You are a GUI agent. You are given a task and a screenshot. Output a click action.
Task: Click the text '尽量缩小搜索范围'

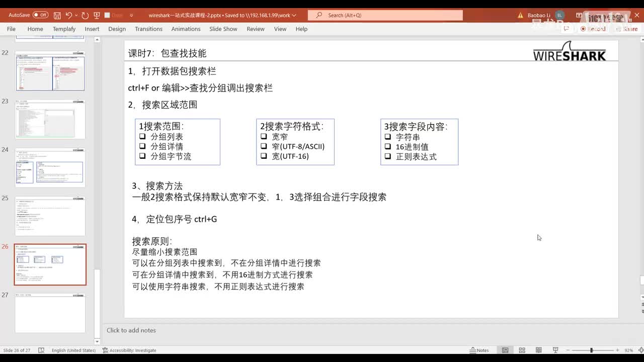[165, 252]
